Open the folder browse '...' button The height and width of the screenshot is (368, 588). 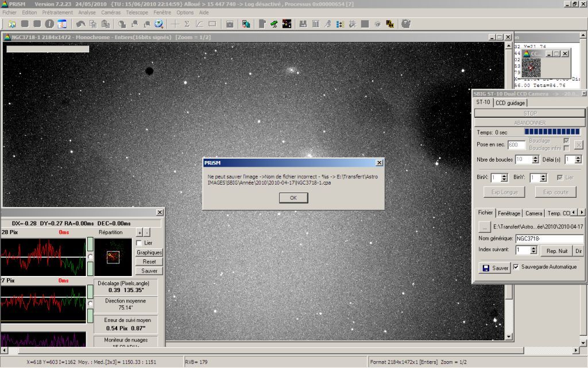click(x=484, y=227)
